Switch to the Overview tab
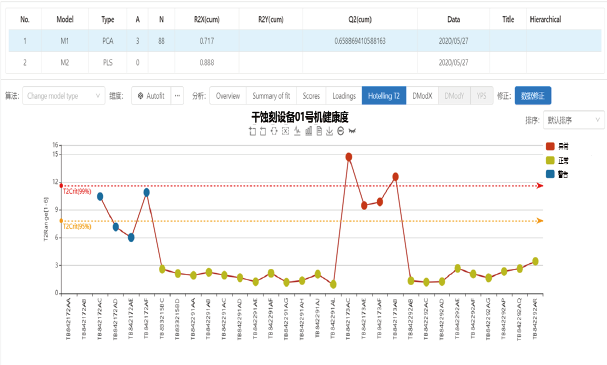 [x=228, y=96]
